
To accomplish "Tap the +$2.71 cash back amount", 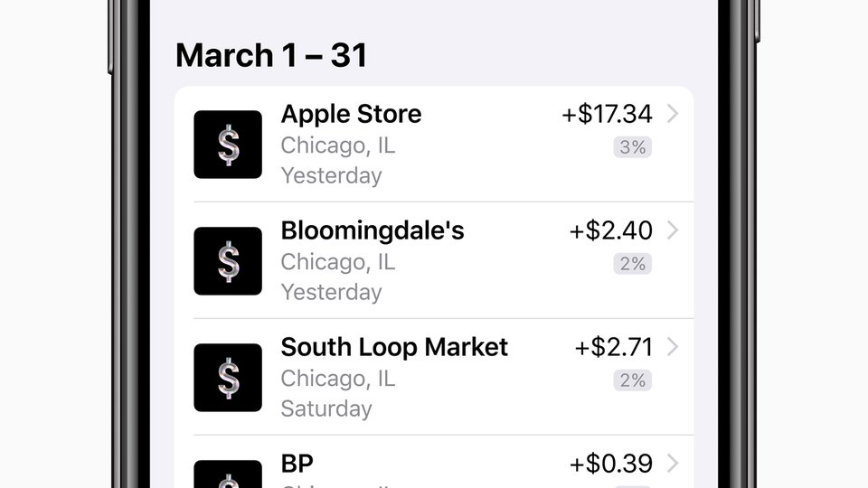I will (613, 347).
